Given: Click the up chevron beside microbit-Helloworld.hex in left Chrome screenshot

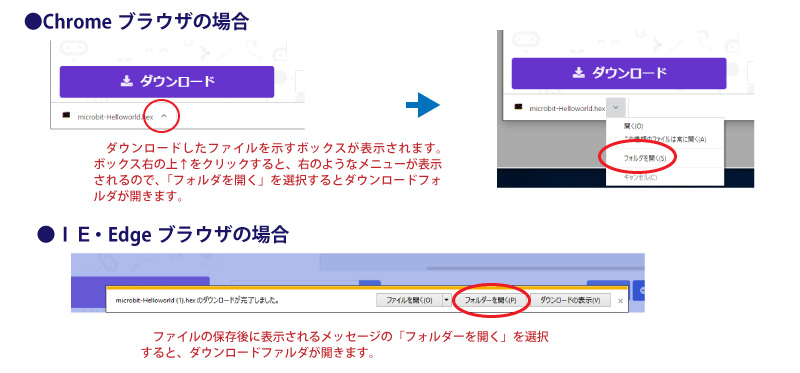Looking at the screenshot, I should [163, 116].
